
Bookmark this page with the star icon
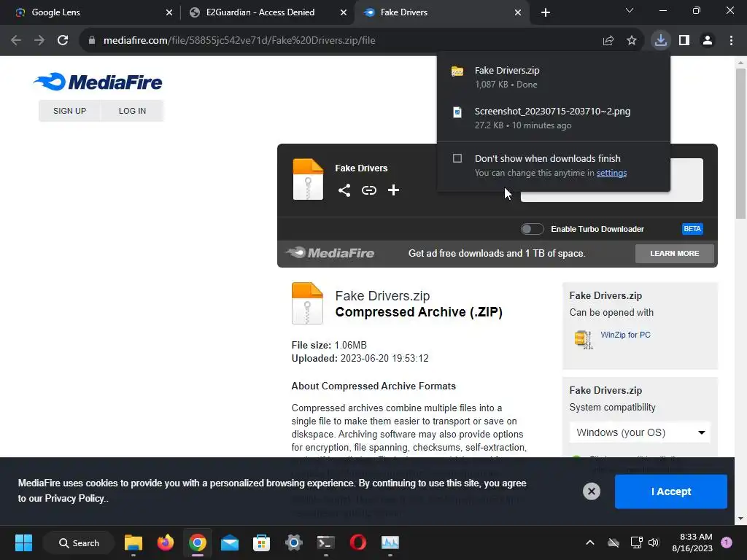(632, 40)
